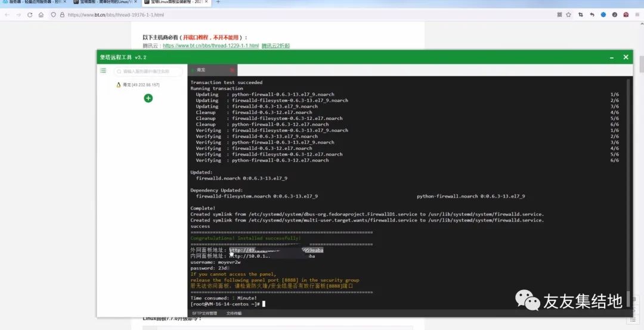Close the 青龙 terminal session tab
The width and height of the screenshot is (644, 330).
232,70
